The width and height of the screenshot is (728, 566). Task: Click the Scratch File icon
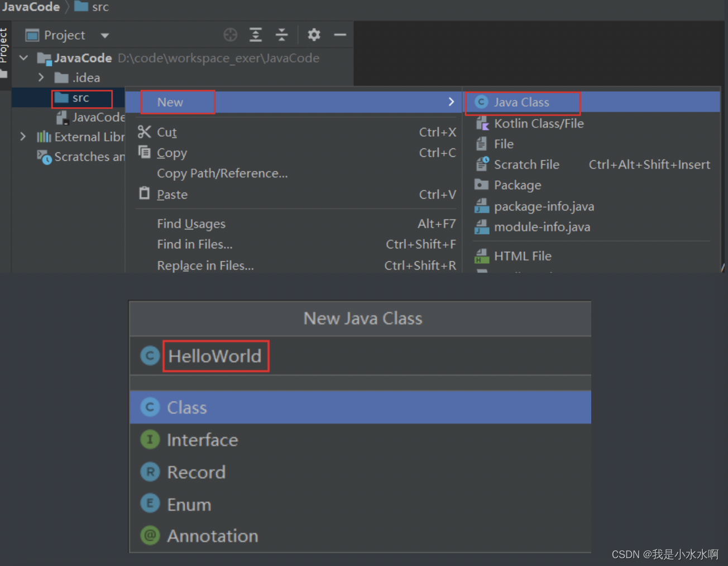click(482, 164)
